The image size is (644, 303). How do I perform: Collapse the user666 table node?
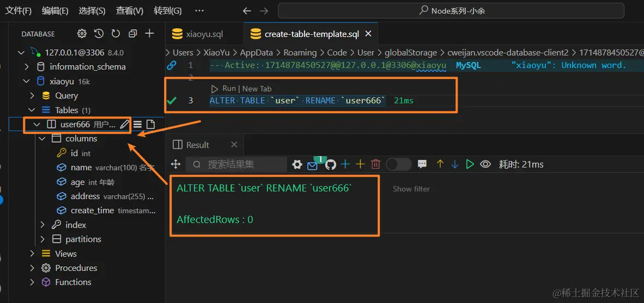pos(37,124)
